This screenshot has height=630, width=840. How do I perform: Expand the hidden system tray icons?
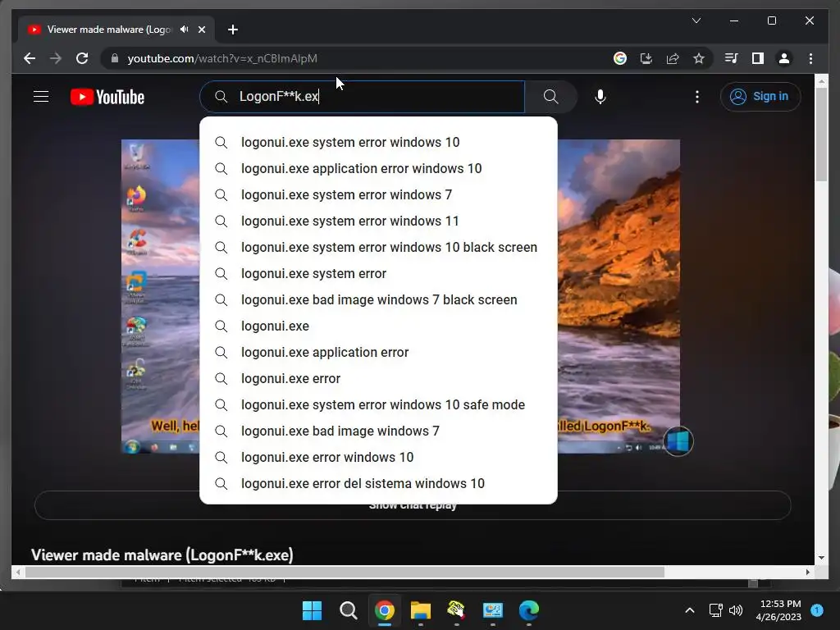(x=690, y=610)
